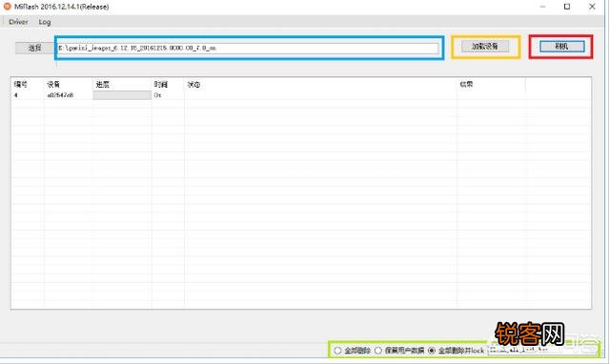The width and height of the screenshot is (610, 364).
Task: Click the MiFlash app icon in title bar
Action: tap(7, 7)
